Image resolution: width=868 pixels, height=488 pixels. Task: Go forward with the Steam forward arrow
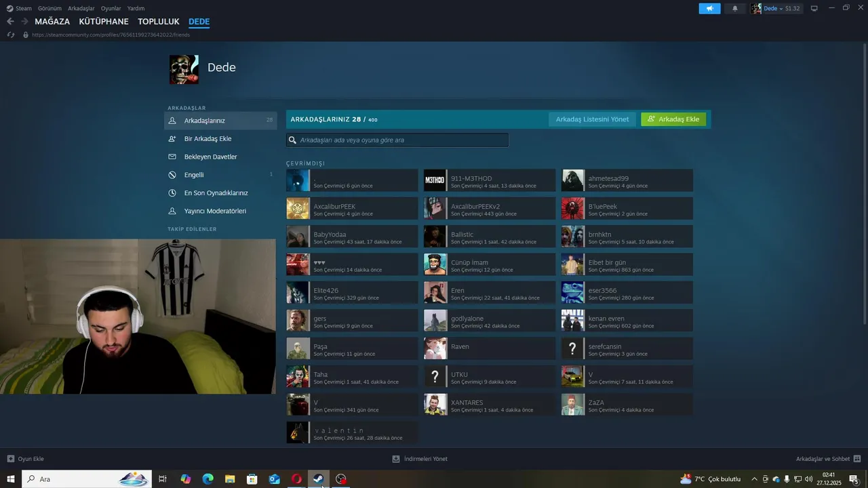24,22
